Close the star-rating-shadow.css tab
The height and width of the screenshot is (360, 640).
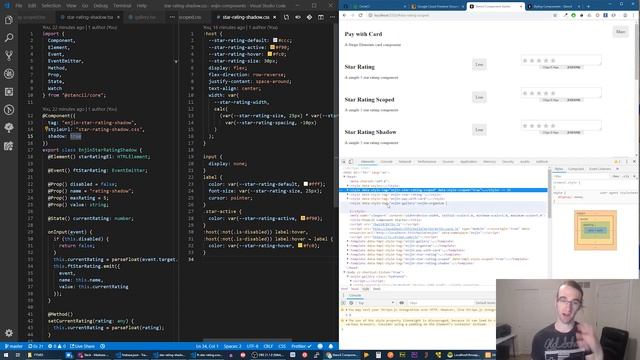point(275,17)
